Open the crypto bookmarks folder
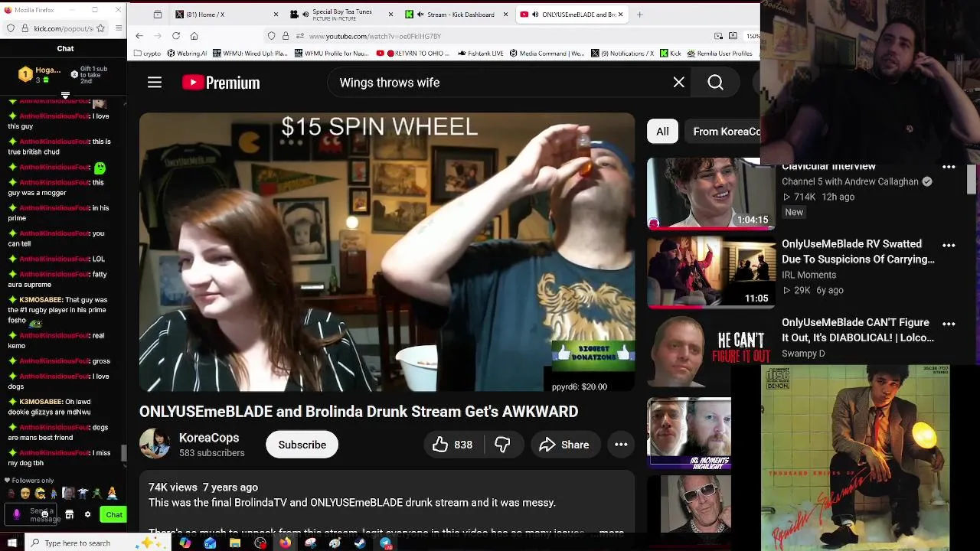This screenshot has width=980, height=551. [x=148, y=54]
